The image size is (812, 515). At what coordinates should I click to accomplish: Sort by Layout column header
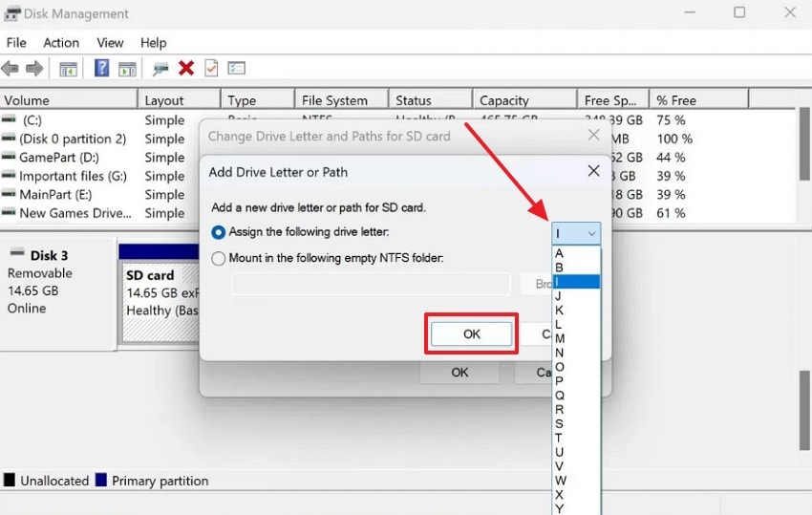coord(180,100)
